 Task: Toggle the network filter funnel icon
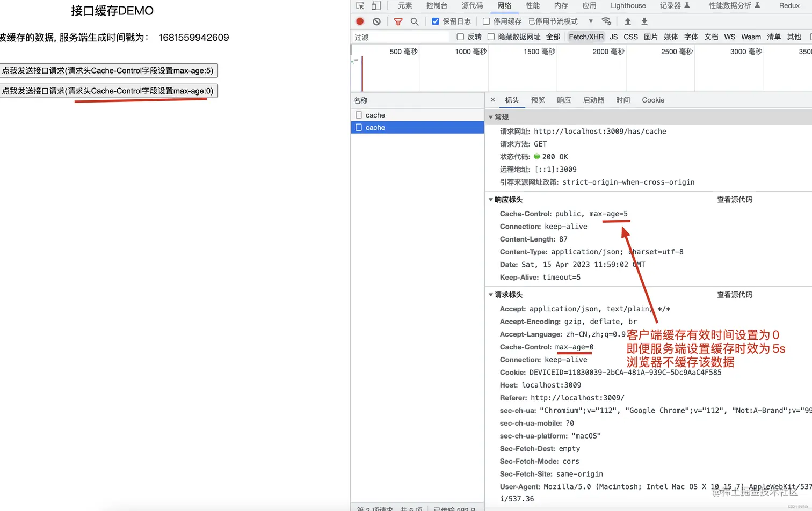pos(398,21)
